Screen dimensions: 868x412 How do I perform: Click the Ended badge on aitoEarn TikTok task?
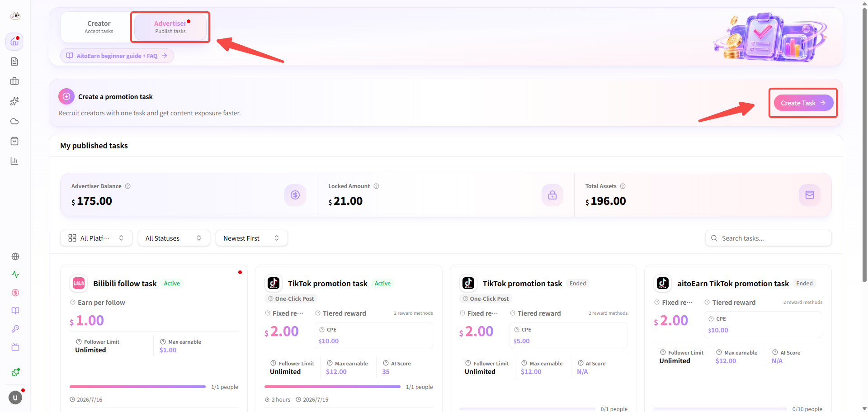pyautogui.click(x=804, y=284)
